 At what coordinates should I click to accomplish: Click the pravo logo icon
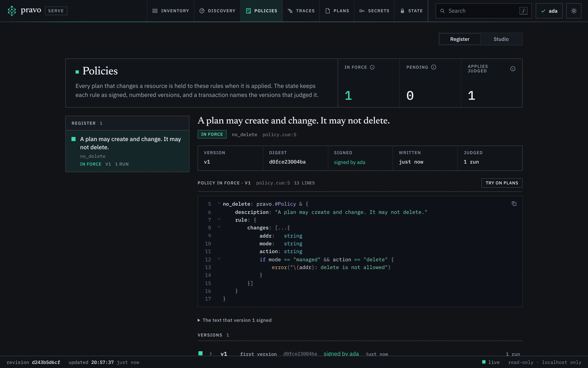[x=12, y=11]
